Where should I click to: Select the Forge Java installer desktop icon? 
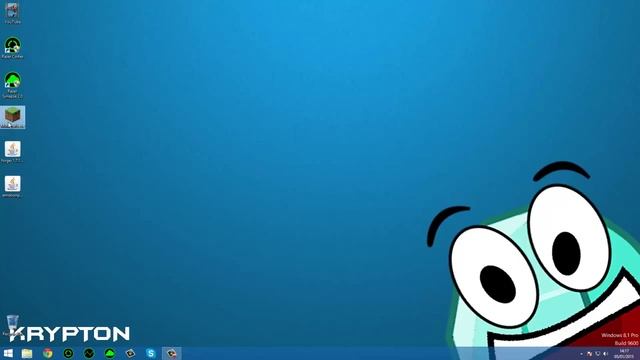pyautogui.click(x=12, y=152)
